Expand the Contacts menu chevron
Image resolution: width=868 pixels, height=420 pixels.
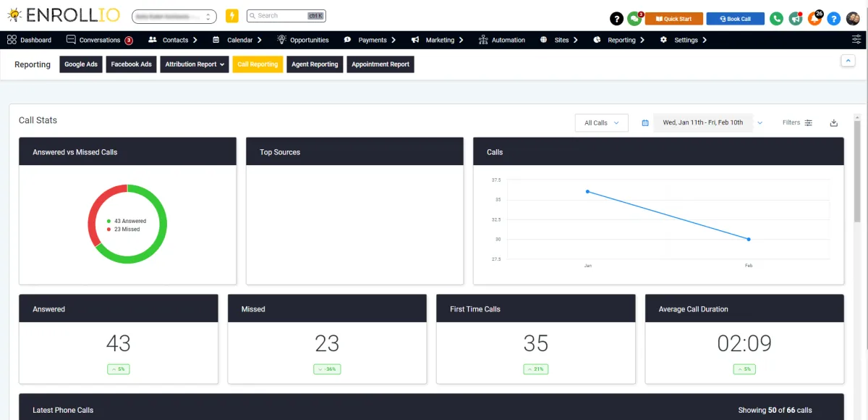click(x=195, y=40)
